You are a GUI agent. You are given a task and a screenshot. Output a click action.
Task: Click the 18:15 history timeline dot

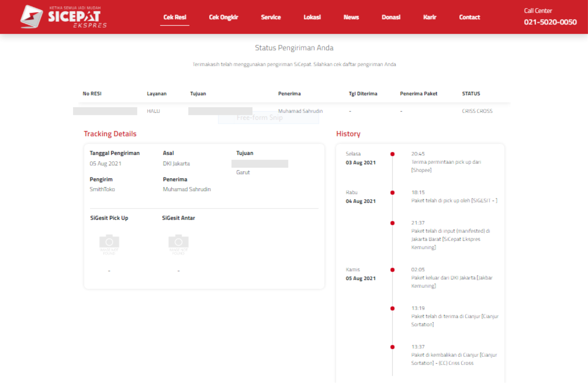(x=392, y=193)
